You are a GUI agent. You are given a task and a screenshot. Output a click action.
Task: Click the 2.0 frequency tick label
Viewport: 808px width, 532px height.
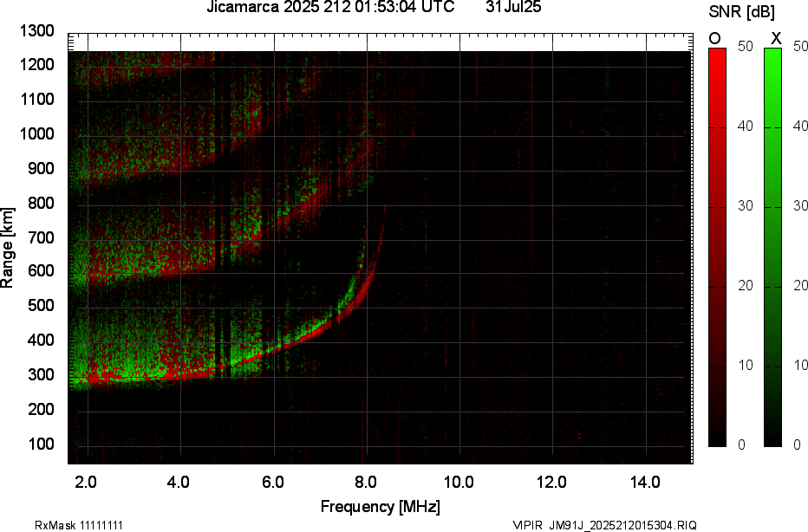pos(86,482)
